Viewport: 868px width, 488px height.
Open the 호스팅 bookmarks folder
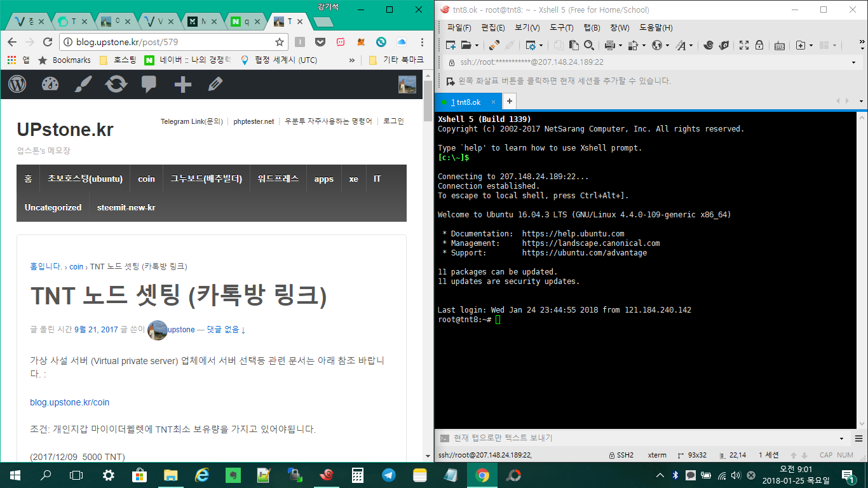tap(117, 60)
